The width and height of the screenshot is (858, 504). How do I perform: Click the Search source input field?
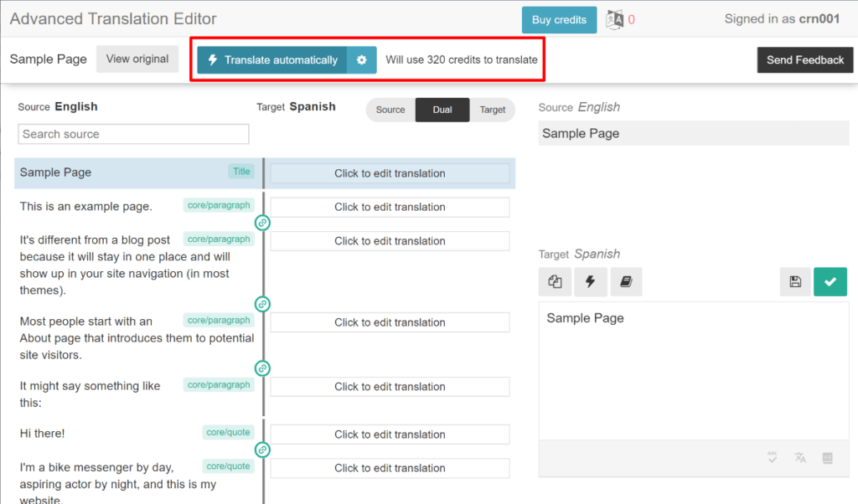[133, 134]
